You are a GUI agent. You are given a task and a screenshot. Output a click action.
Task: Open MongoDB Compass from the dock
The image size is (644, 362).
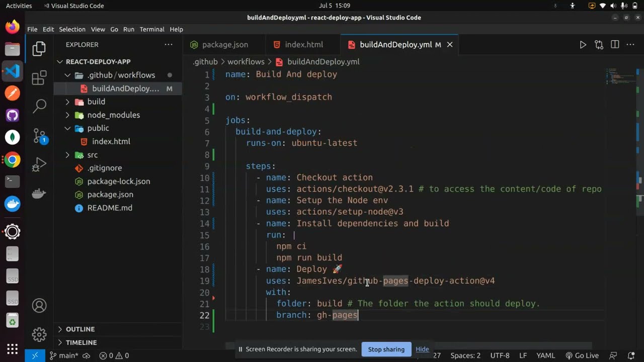click(13, 137)
